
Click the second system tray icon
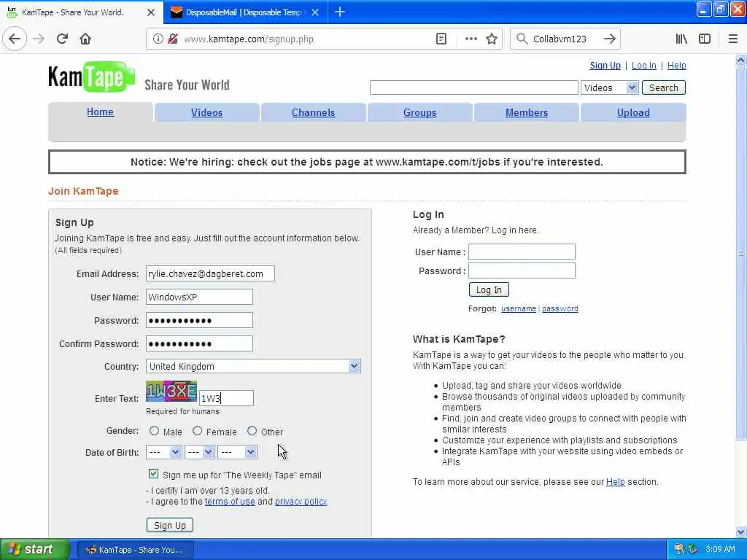pyautogui.click(x=693, y=549)
